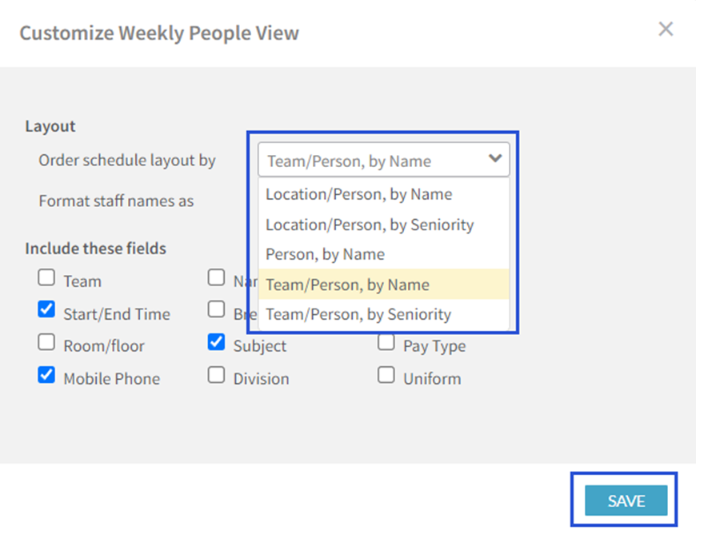Click the dropdown chevron arrow

coord(495,158)
